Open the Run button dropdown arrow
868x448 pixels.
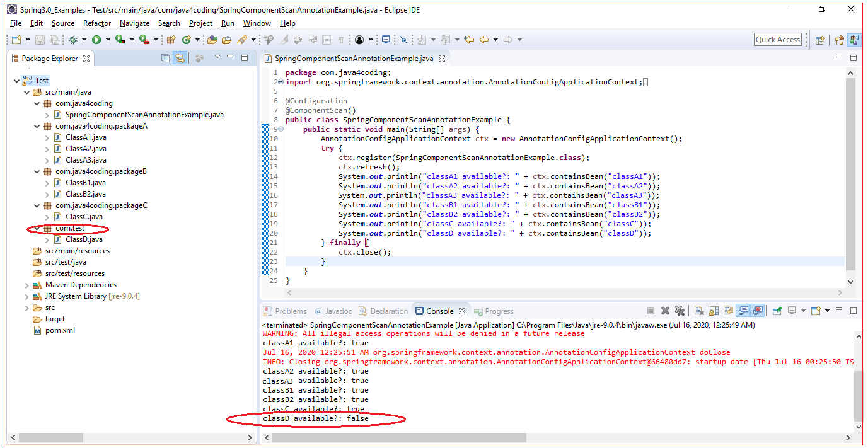[108, 40]
